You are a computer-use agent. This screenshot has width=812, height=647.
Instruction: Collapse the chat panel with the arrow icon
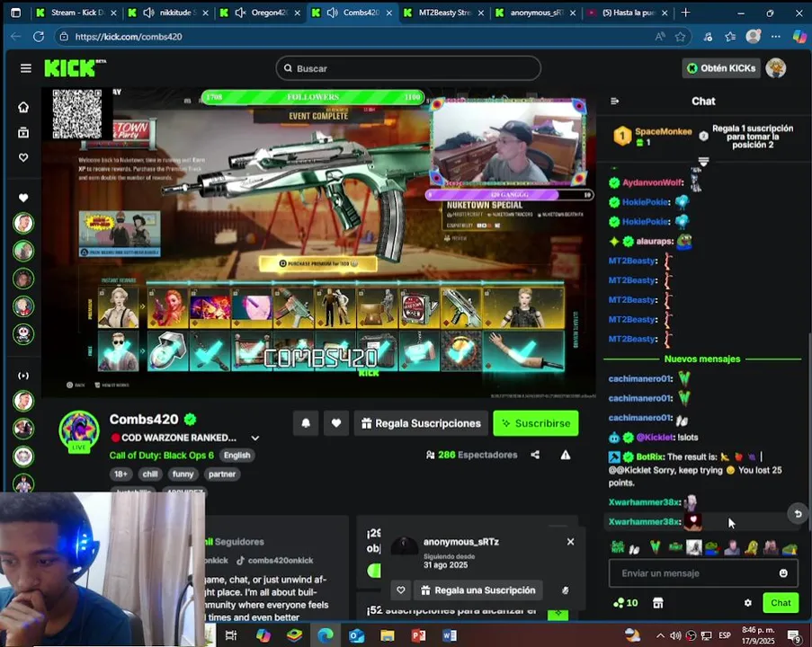click(615, 101)
